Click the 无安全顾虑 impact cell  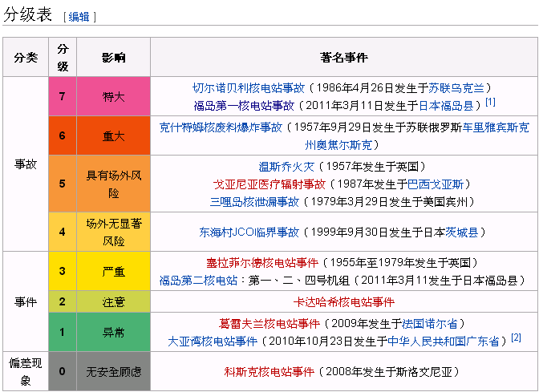[113, 371]
